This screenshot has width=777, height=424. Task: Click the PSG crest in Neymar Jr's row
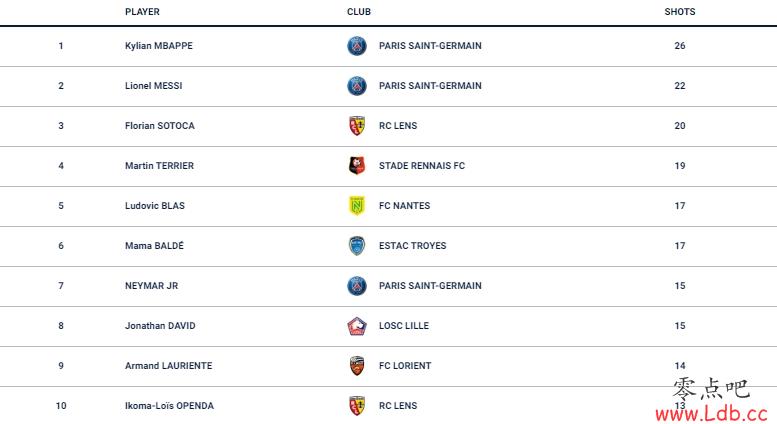[x=357, y=286]
